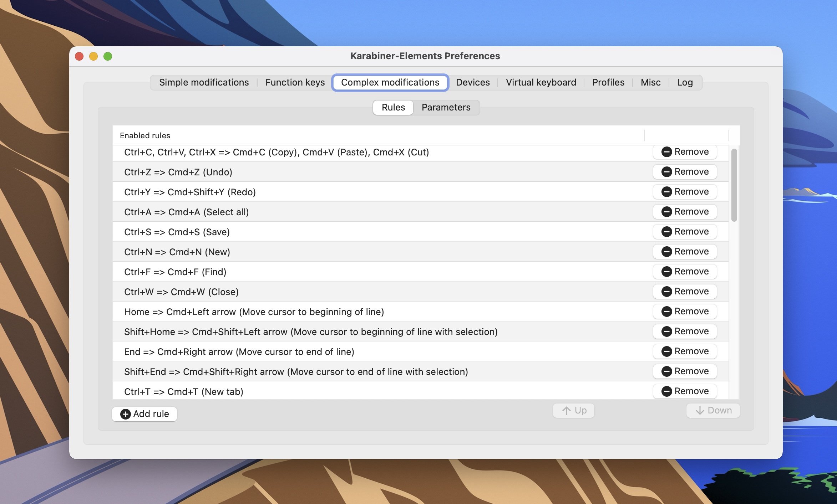Remove the Ctrl+T New tab rule
Screen dimensions: 837x504
click(685, 391)
